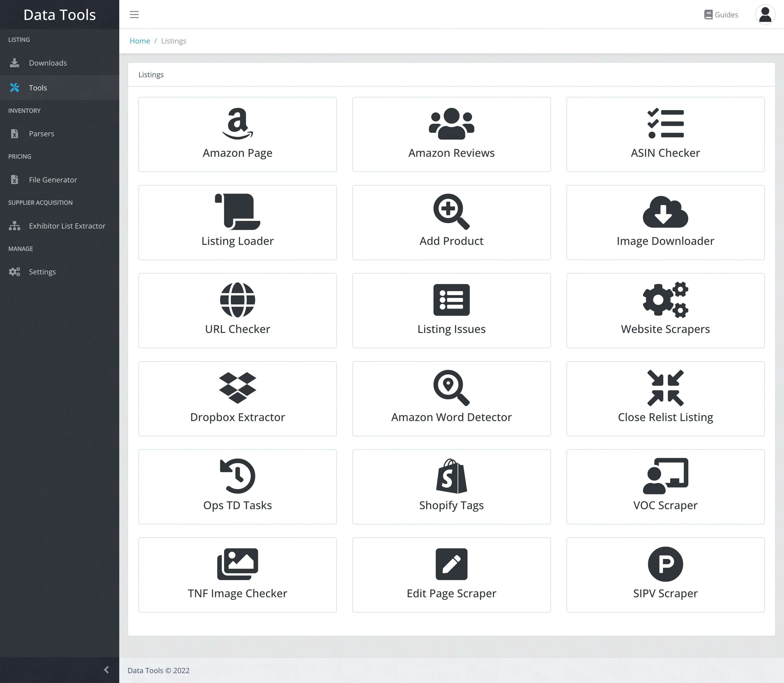The width and height of the screenshot is (784, 683).
Task: Open the Ops TD Tasks history icon
Action: coord(237,476)
